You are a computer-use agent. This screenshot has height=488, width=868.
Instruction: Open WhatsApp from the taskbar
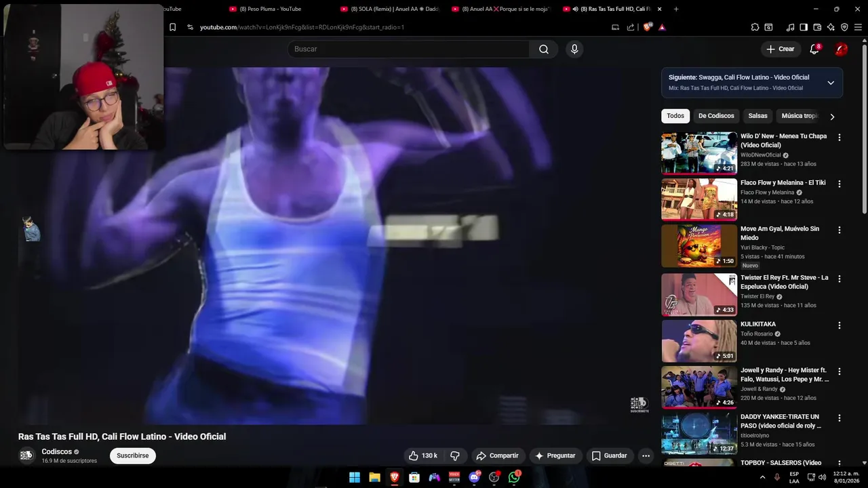pyautogui.click(x=514, y=477)
